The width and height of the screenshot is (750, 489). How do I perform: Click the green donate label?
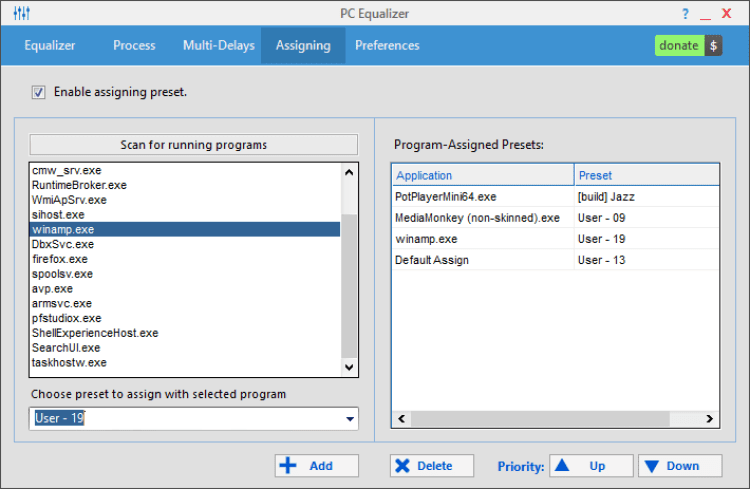[x=679, y=46]
